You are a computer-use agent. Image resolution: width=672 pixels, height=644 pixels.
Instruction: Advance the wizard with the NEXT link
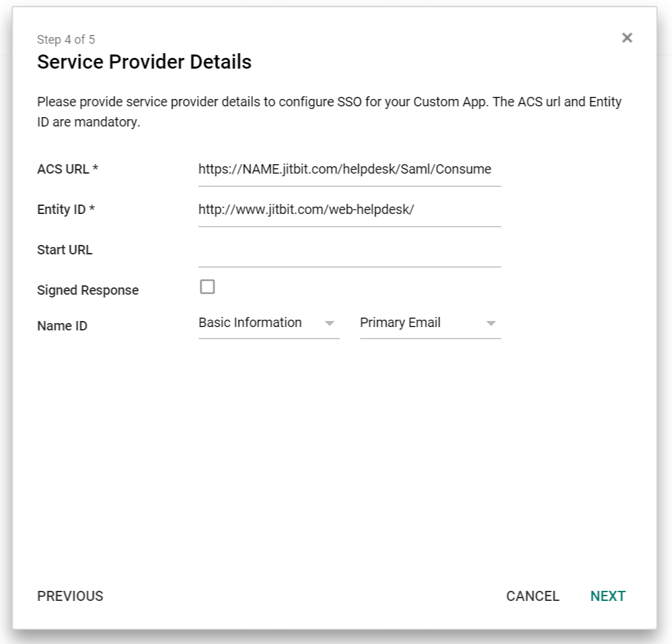pyautogui.click(x=607, y=596)
